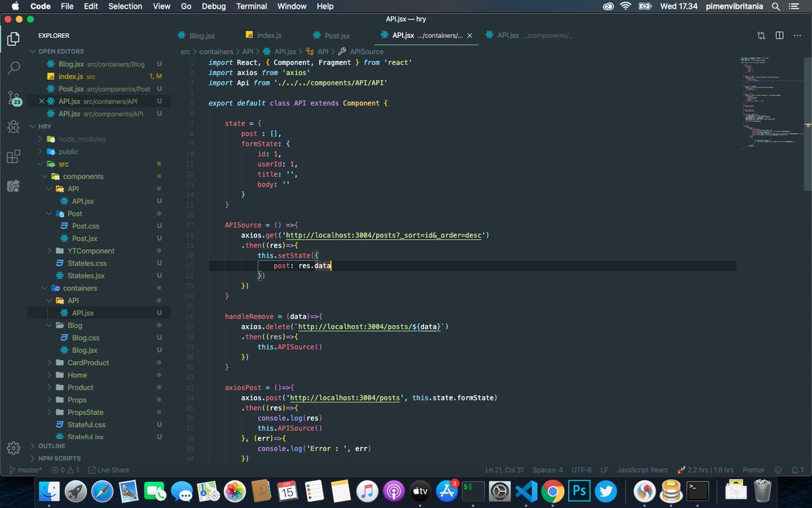812x508 pixels.
Task: Close the active API.jsx containers tab
Action: click(x=470, y=35)
